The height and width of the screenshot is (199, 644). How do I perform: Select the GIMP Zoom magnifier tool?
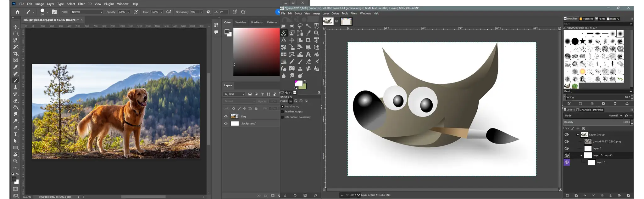pos(316,33)
